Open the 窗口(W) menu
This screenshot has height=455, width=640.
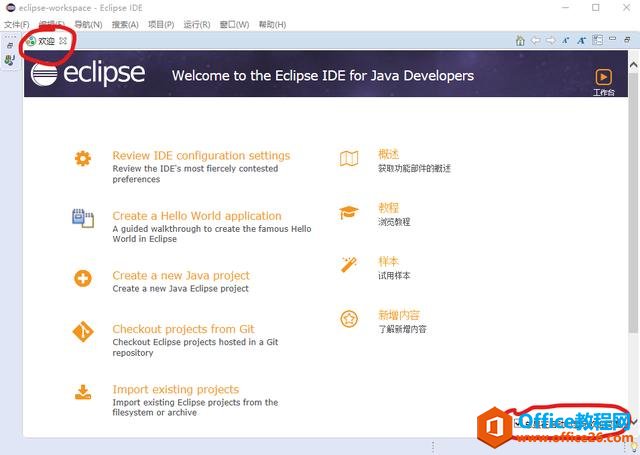[234, 24]
